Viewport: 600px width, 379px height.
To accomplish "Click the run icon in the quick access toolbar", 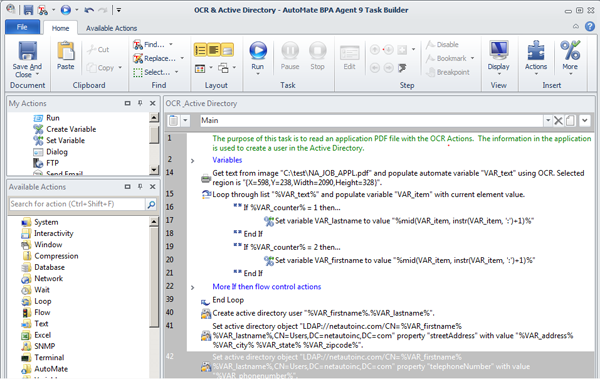I will [x=66, y=10].
